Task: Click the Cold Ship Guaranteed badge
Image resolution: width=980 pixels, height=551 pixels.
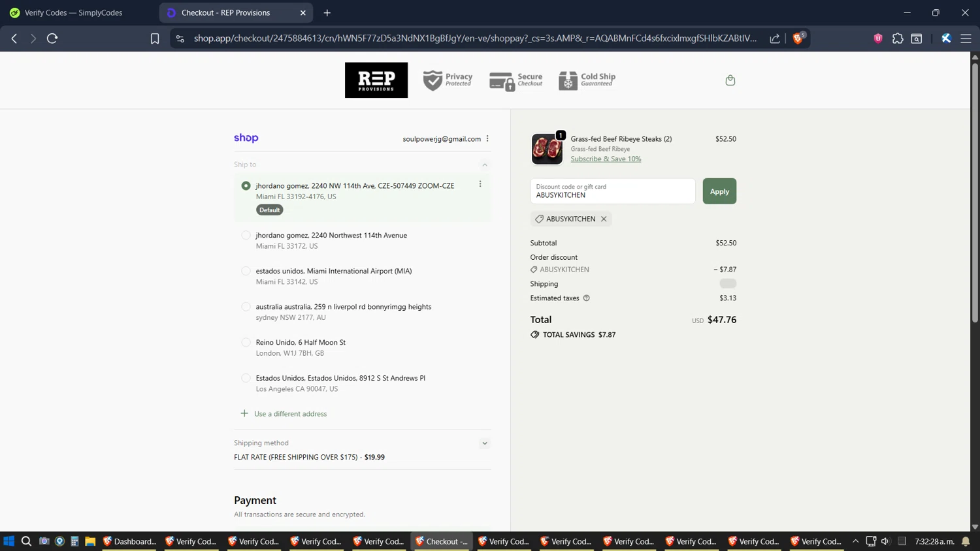Action: pos(587,80)
